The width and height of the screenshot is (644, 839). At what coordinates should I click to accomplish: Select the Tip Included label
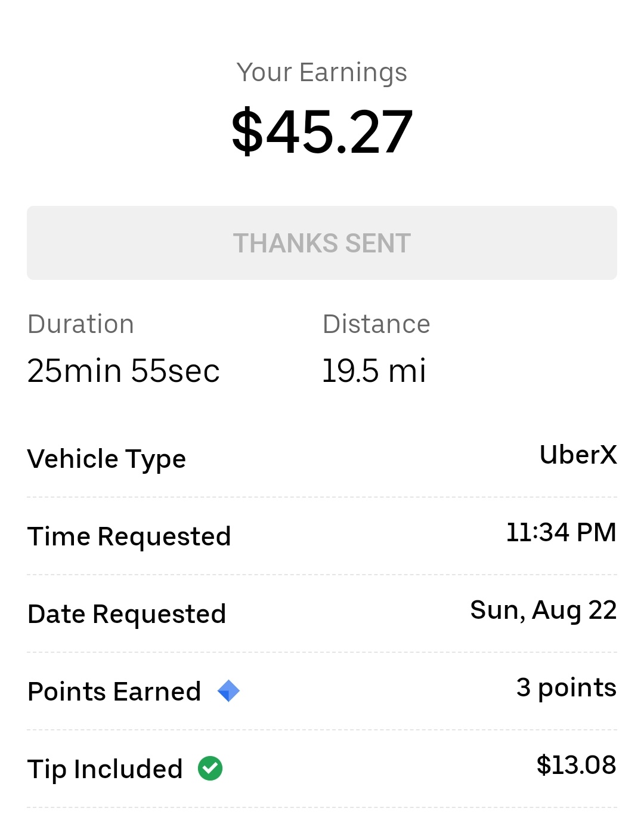(105, 769)
